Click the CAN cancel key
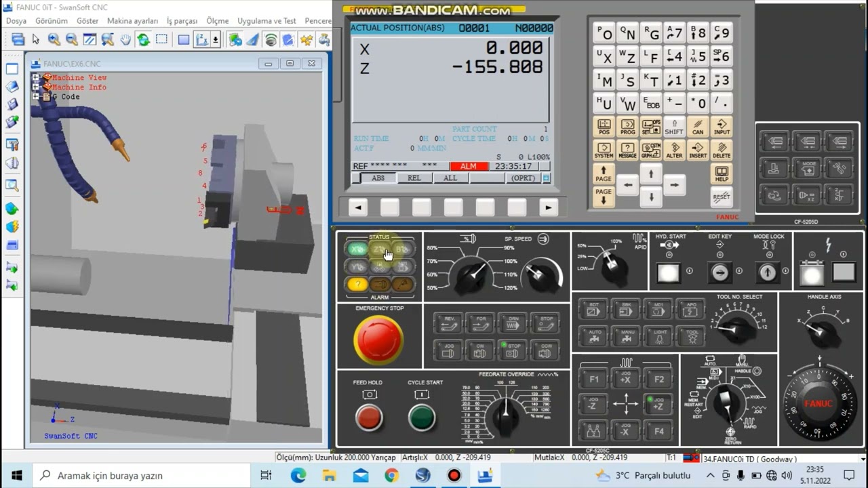The width and height of the screenshot is (868, 488). (x=698, y=127)
